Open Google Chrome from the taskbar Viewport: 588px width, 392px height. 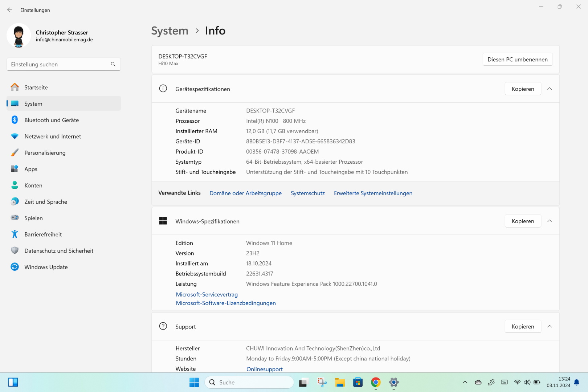[376, 382]
